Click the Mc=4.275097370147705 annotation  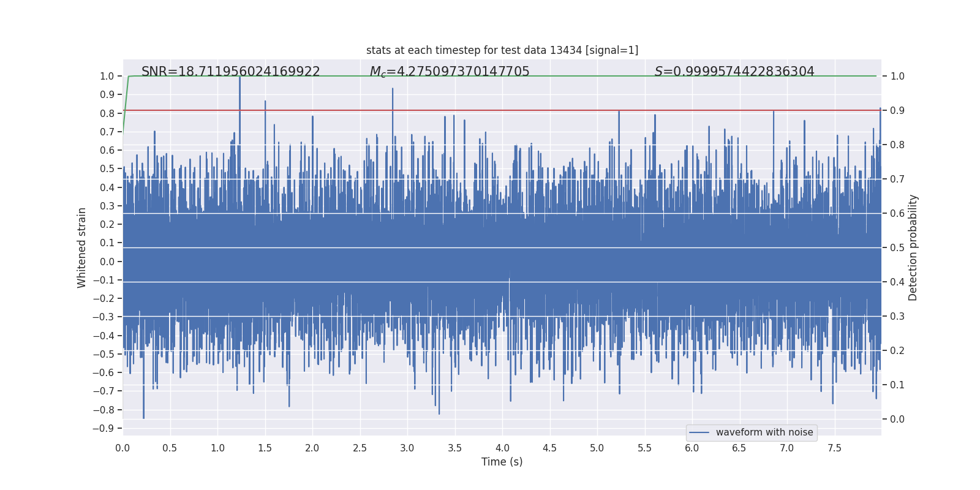point(450,72)
